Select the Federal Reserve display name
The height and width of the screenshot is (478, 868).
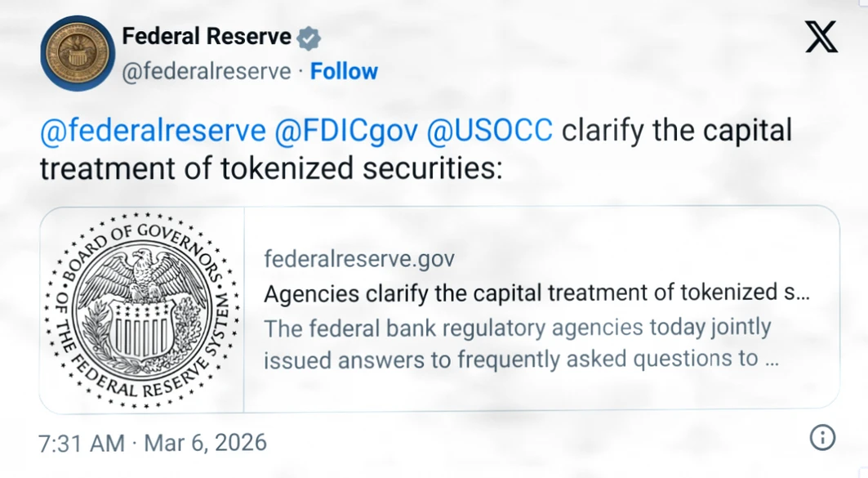tap(207, 36)
